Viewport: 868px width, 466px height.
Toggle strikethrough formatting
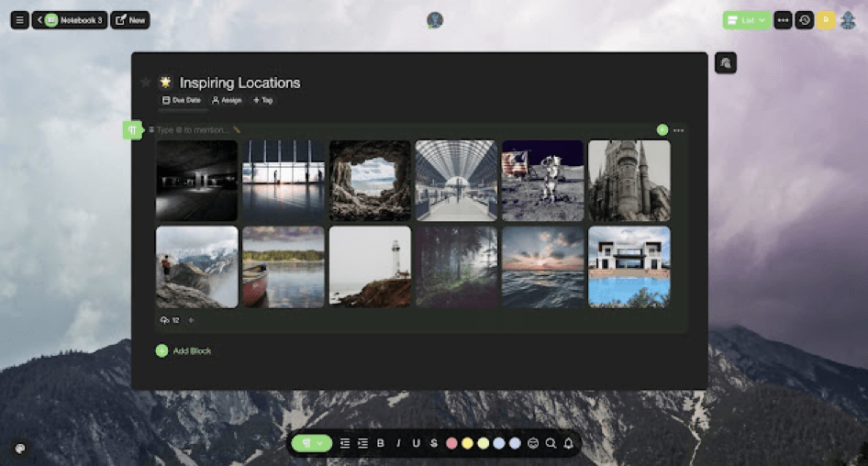433,443
